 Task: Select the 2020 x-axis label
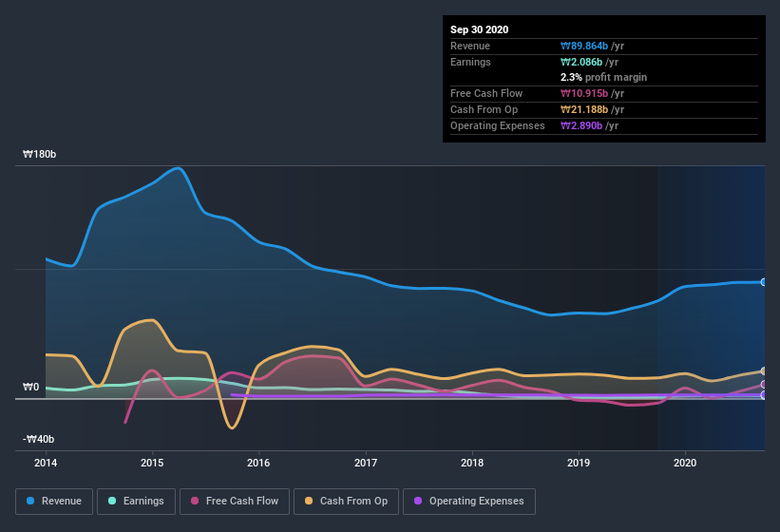(685, 463)
